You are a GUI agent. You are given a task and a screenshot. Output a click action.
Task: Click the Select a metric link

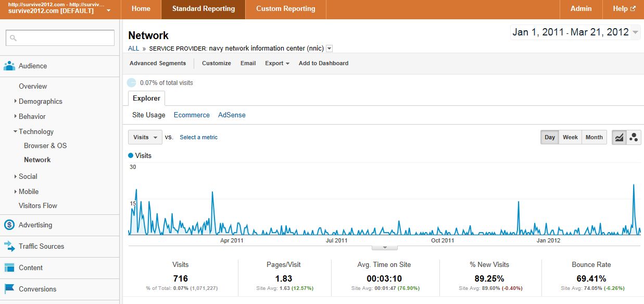[199, 137]
